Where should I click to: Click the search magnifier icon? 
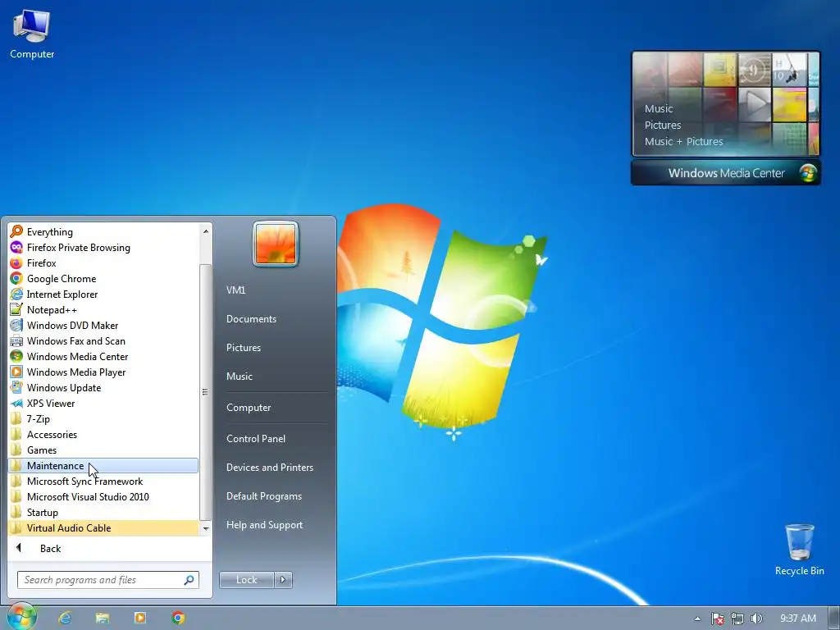pos(189,580)
